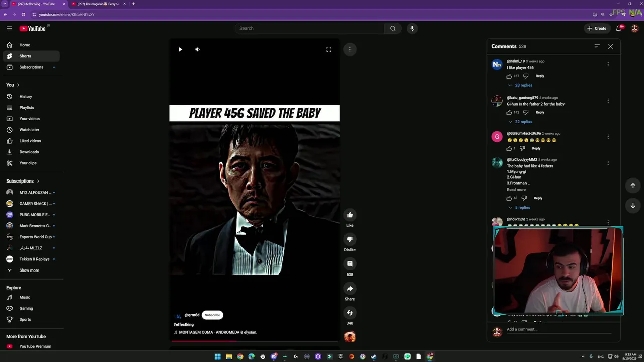Dislike the comment by @batu_ganteng879

[x=526, y=113]
